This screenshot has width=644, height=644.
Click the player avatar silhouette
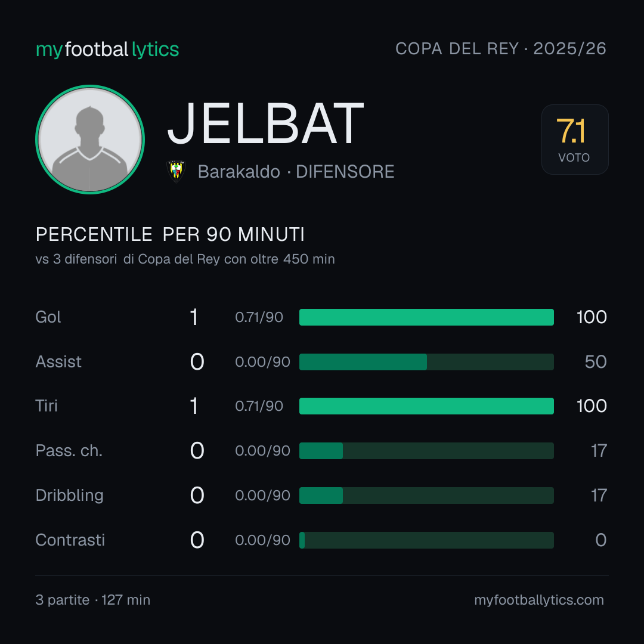pyautogui.click(x=90, y=140)
